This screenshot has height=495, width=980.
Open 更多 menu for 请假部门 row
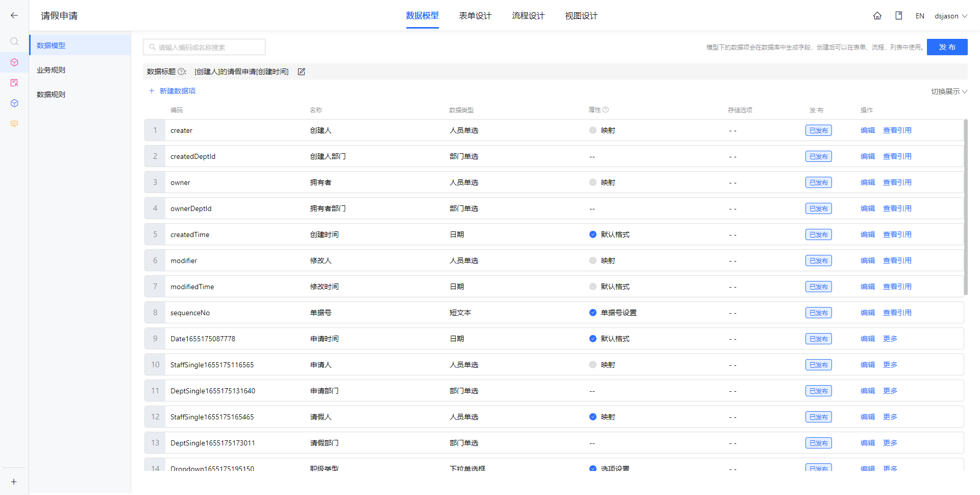890,443
